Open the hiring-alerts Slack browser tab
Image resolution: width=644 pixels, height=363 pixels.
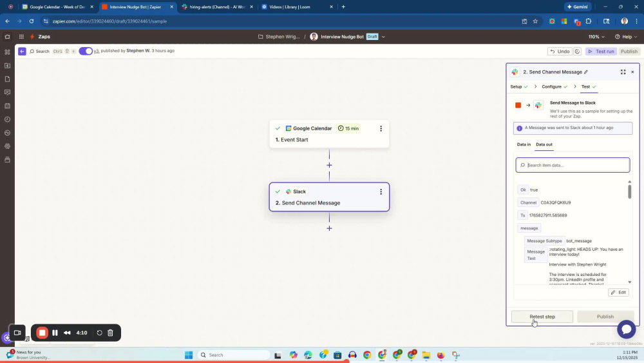[x=218, y=7]
